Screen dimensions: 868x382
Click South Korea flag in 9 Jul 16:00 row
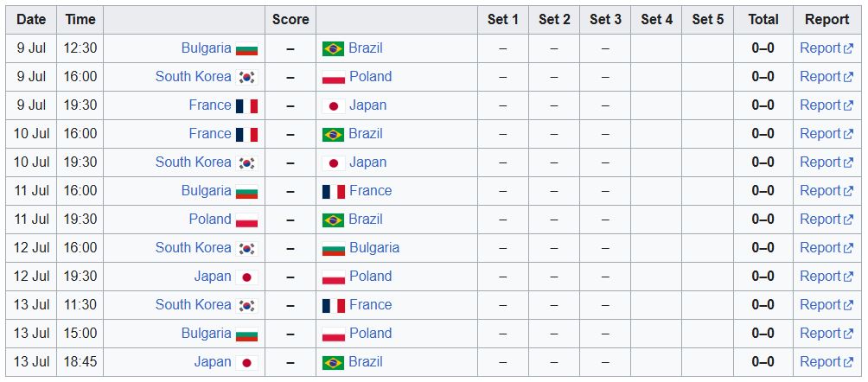tap(246, 78)
